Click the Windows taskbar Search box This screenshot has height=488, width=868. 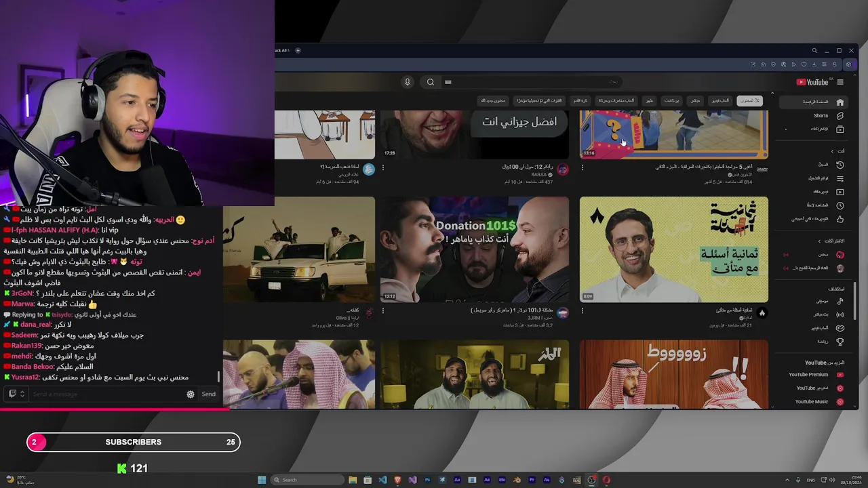[x=306, y=480]
